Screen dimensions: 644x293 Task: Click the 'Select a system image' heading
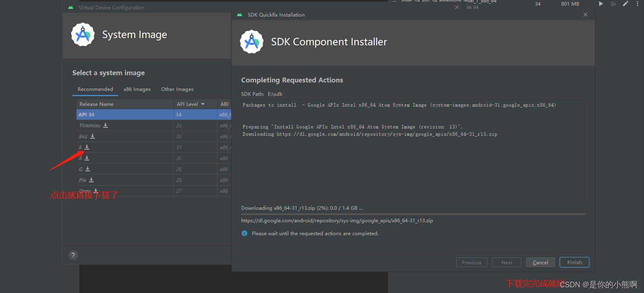[x=108, y=73]
